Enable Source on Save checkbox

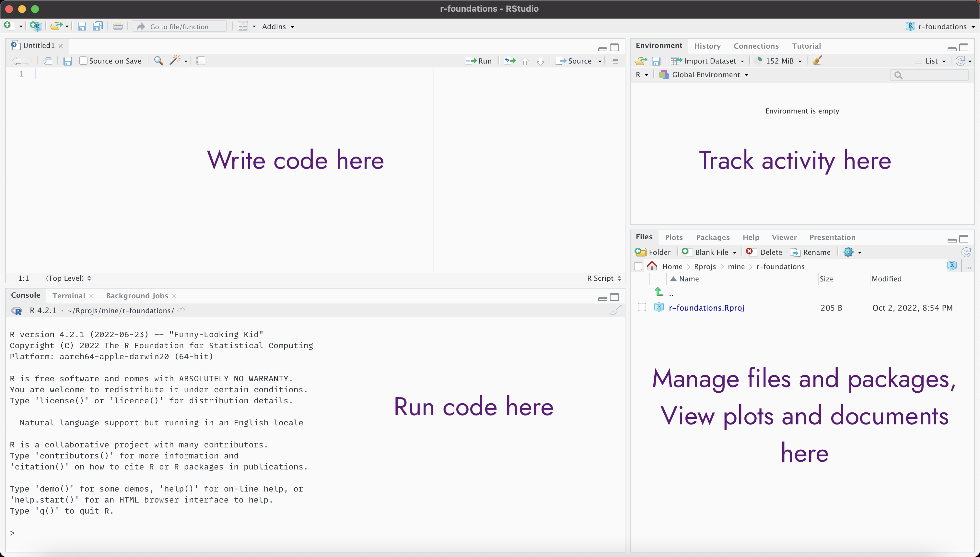pos(83,61)
